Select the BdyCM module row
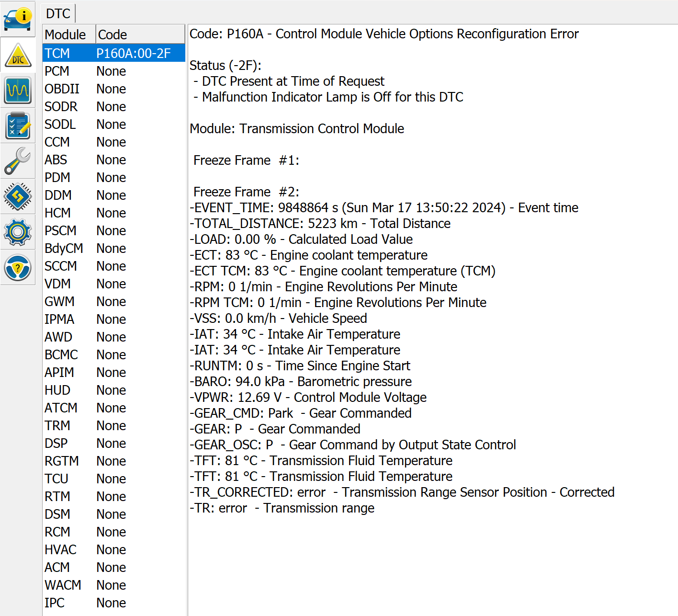Viewport: 678px width, 616px height. pyautogui.click(x=114, y=248)
